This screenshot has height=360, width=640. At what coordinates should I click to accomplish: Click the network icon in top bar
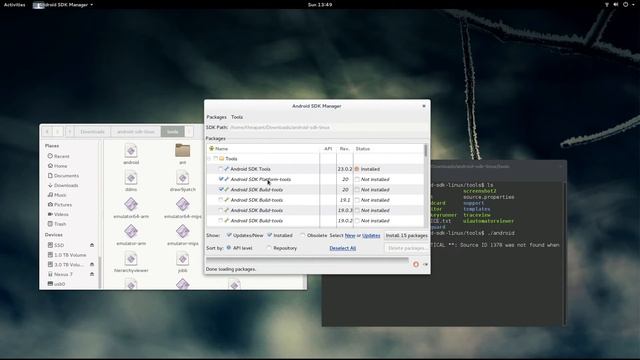[x=607, y=4]
